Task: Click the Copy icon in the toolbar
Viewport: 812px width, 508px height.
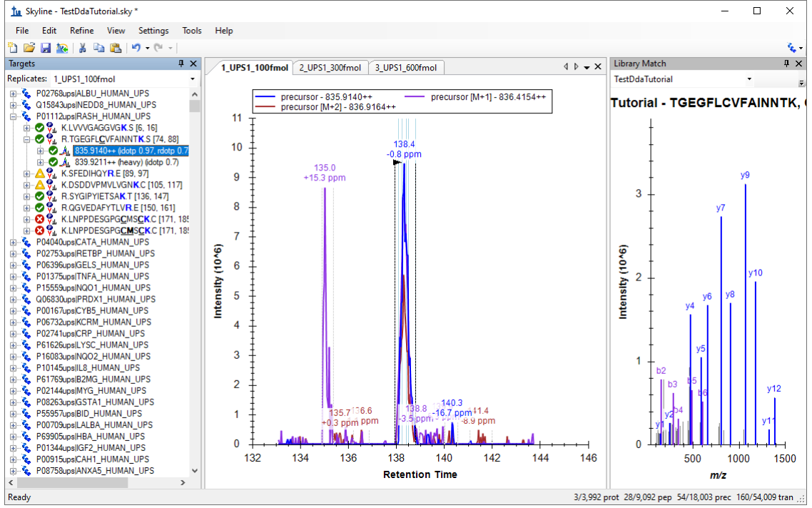Action: [99, 48]
